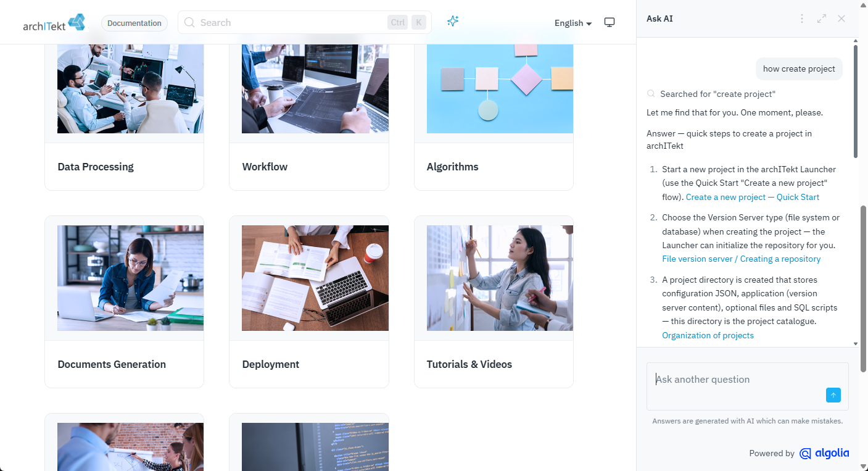Click the Deployment thumbnail image
The image size is (868, 471).
point(315,278)
